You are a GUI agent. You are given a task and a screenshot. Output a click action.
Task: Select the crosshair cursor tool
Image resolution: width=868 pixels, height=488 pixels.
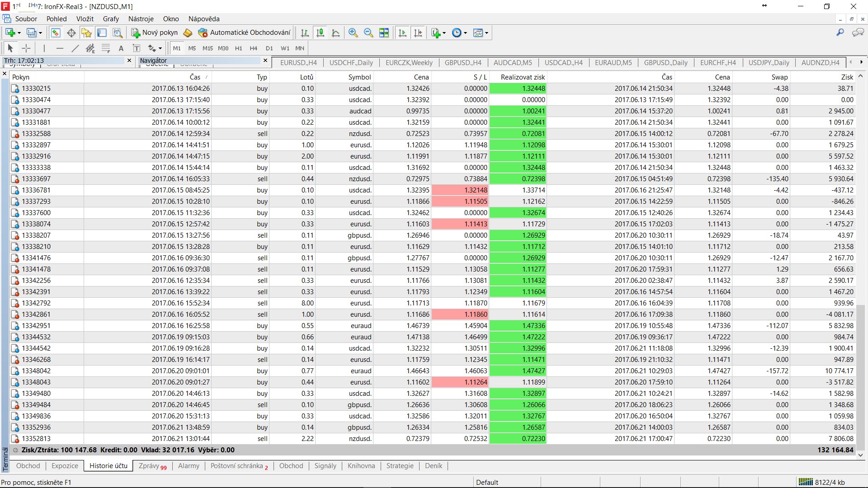[26, 48]
